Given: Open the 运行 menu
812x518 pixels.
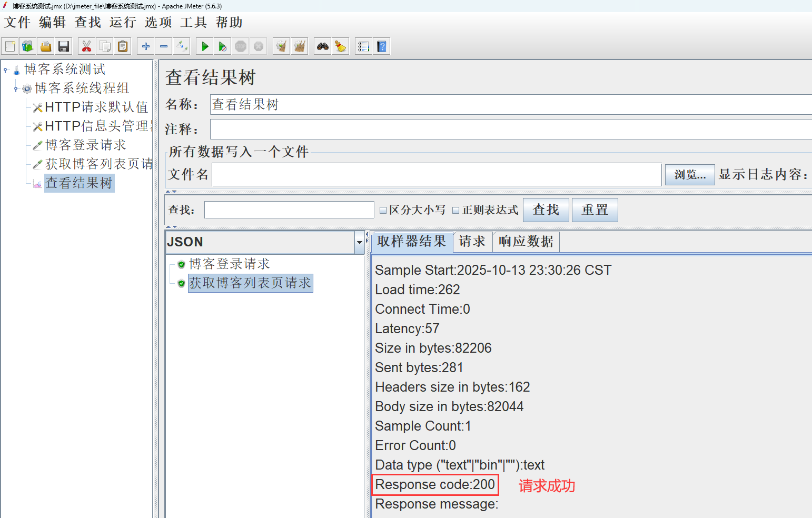Looking at the screenshot, I should tap(123, 23).
